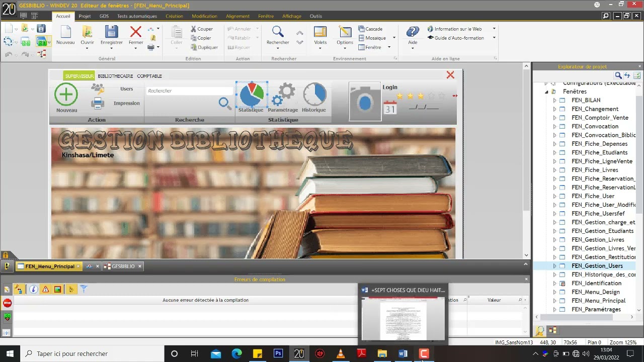The width and height of the screenshot is (644, 362).
Task: Click the Users people icon
Action: (98, 89)
